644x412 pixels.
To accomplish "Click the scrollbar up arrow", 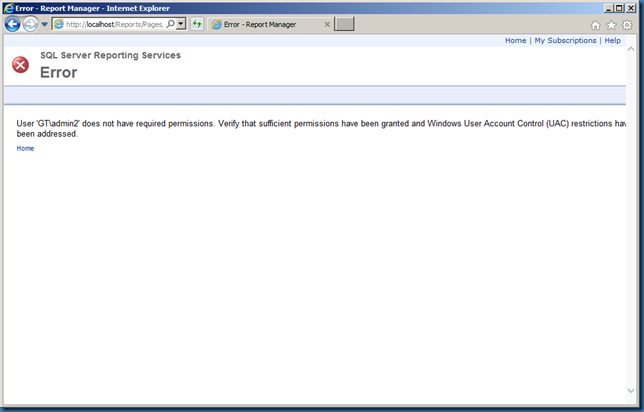I will [x=631, y=49].
